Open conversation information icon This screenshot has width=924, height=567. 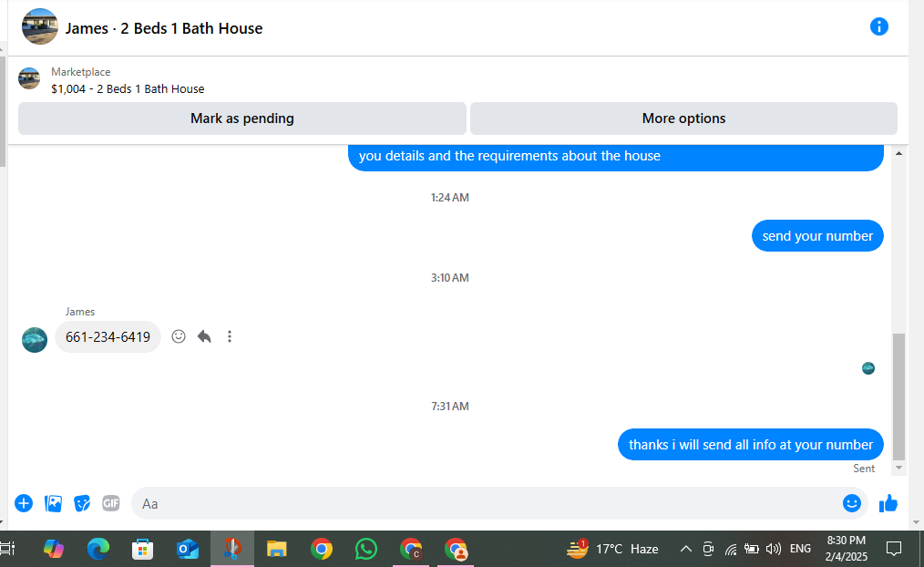pyautogui.click(x=878, y=26)
